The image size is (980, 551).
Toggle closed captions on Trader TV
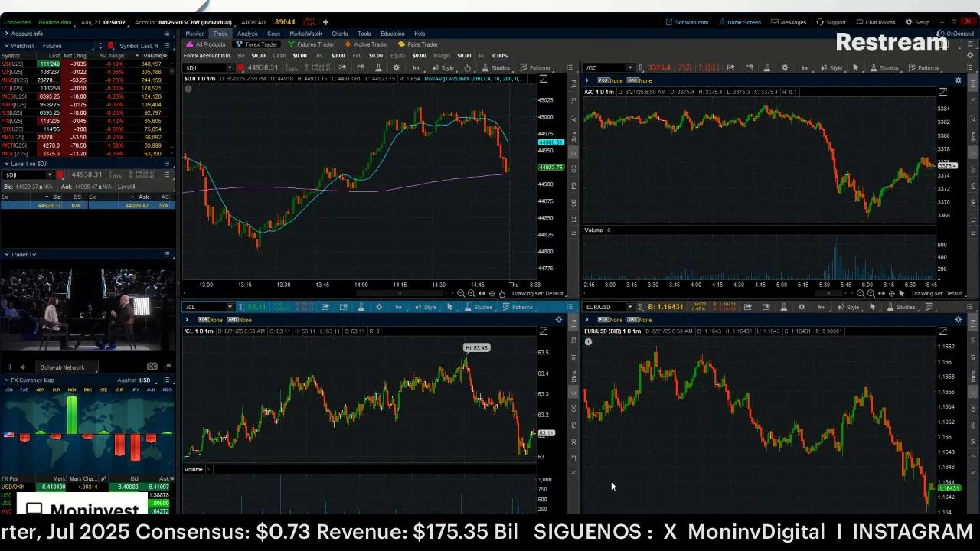pyautogui.click(x=152, y=367)
